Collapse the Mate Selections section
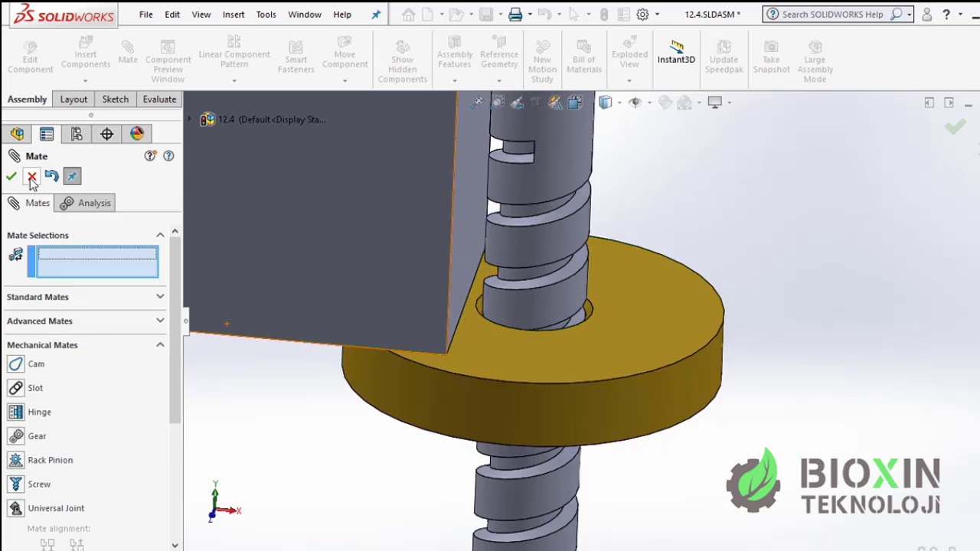Screen dimensions: 980x551 tap(160, 235)
